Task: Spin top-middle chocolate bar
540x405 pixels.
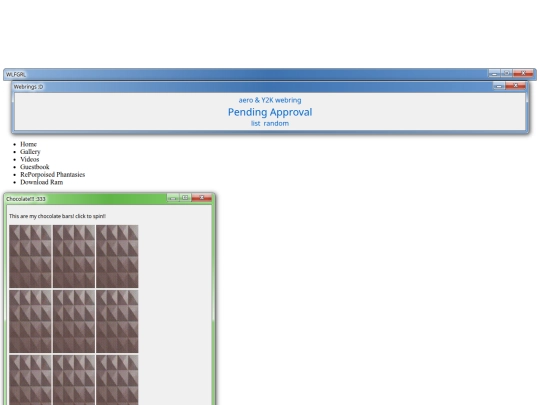Action: tap(74, 256)
